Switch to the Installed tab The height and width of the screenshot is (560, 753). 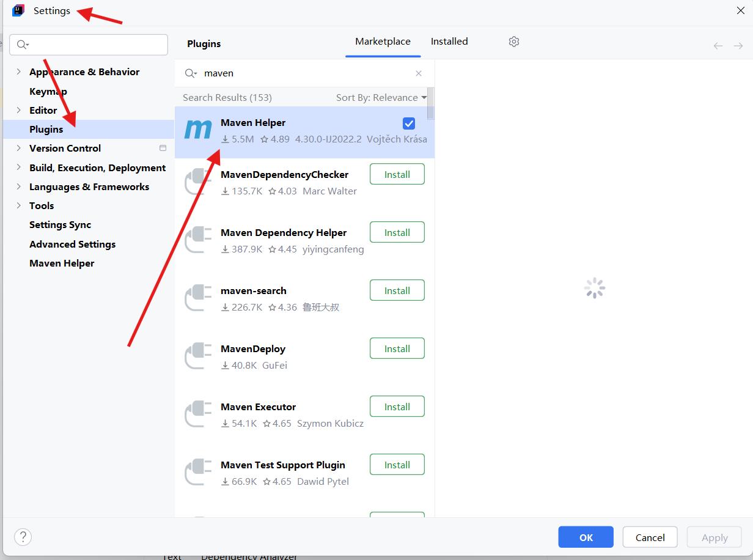pos(449,42)
